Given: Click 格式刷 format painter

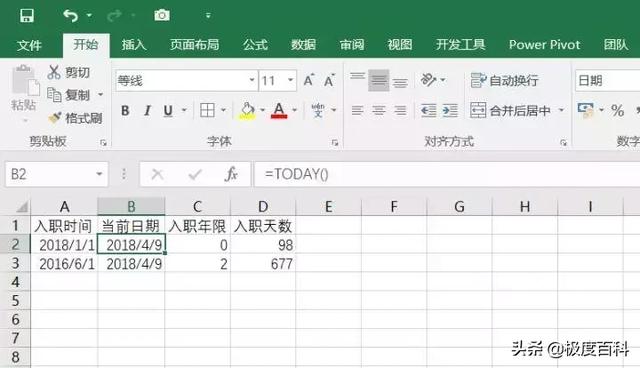Looking at the screenshot, I should point(75,118).
